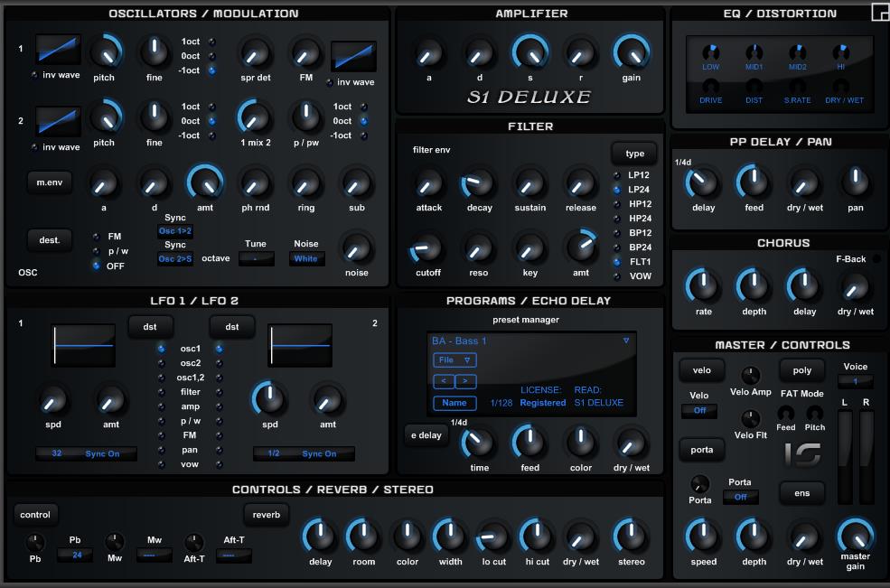
Task: Click the Velo Flt small knob
Action: tap(750, 419)
